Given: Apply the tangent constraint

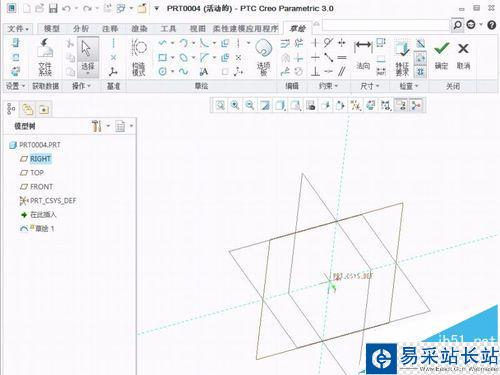Looking at the screenshot, I should tap(328, 43).
